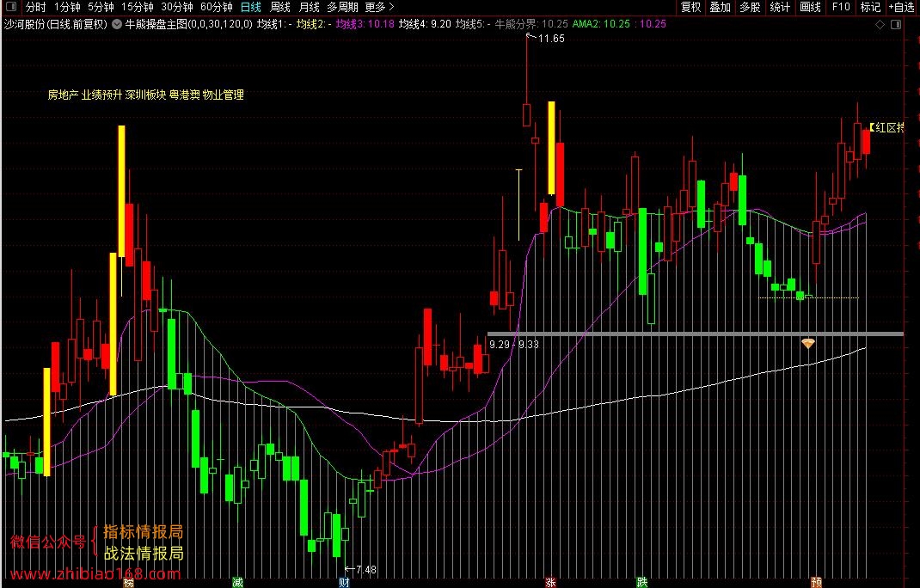Screen dimensions: 920x588
Task: Click the 7.48 low price label
Action: pyautogui.click(x=366, y=569)
